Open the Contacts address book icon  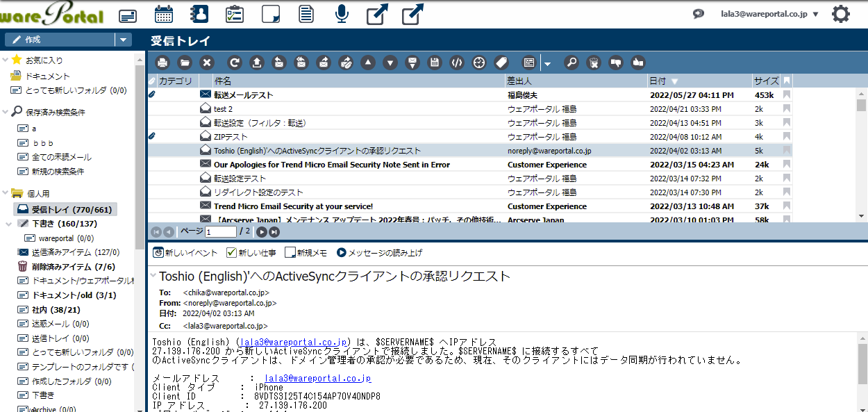click(x=199, y=14)
